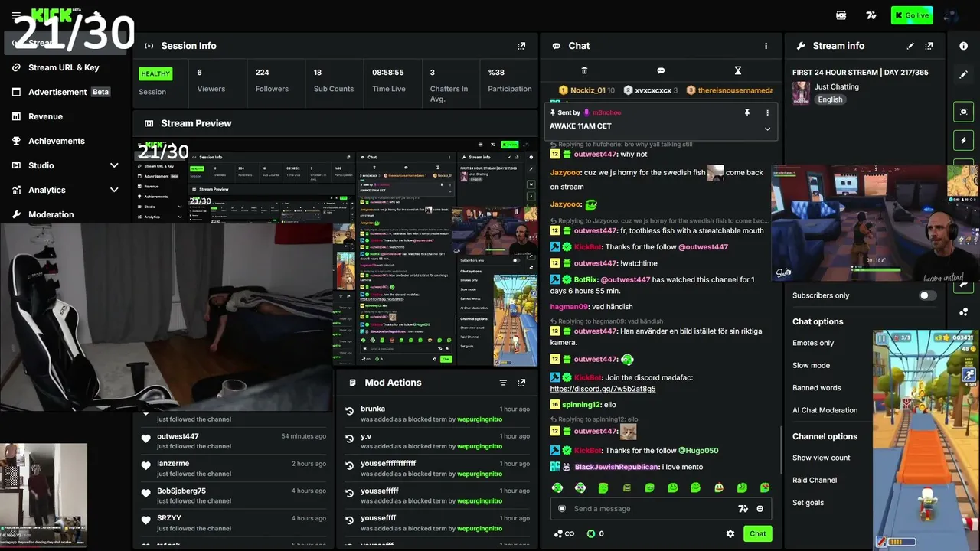Click follower BobSjoberg75 in the list

click(x=181, y=491)
